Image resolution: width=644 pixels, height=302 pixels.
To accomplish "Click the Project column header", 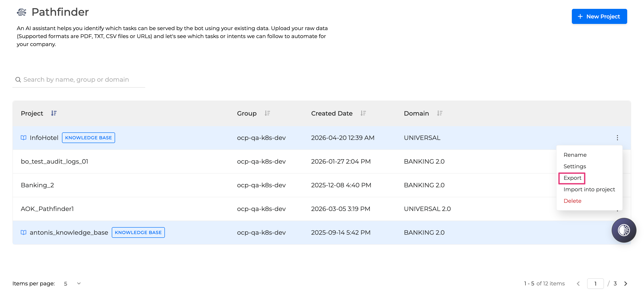I will point(32,113).
